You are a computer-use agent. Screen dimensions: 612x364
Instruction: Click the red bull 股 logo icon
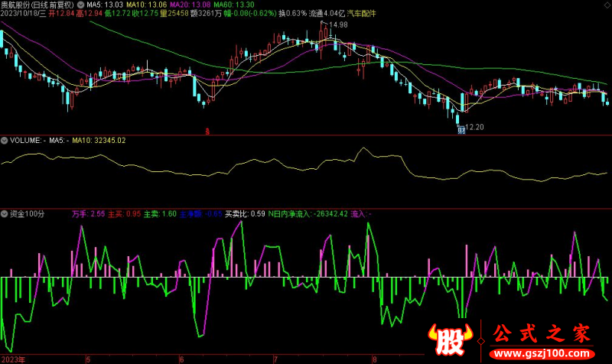[x=448, y=340]
